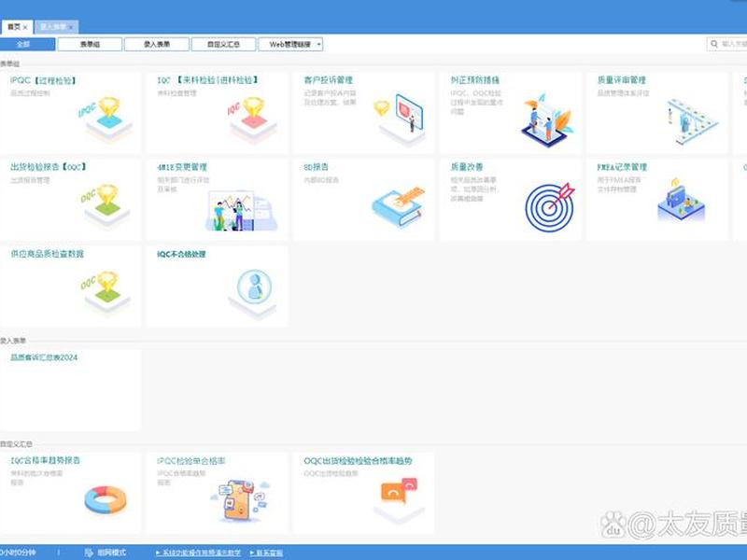Open the IQC合格率趋势报告 donut chart icon

click(x=106, y=499)
